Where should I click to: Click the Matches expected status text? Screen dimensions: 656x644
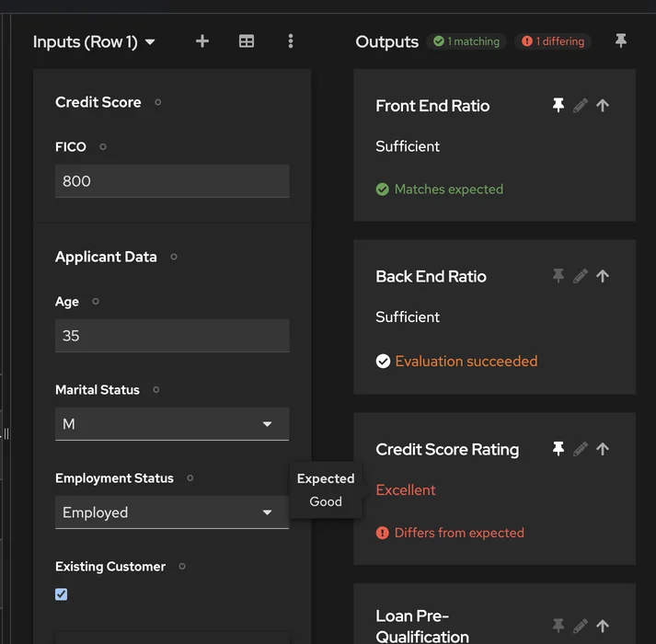449,190
